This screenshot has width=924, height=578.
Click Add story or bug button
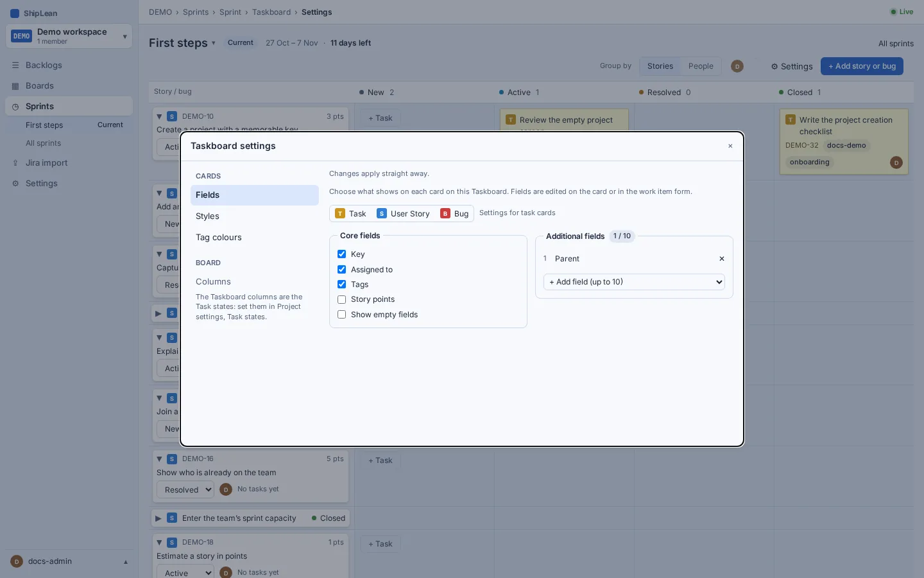862,66
